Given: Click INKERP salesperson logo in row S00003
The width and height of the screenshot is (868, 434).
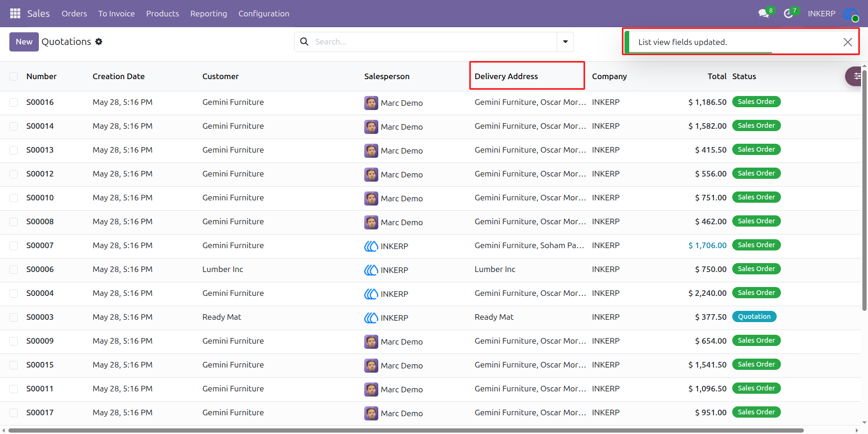Looking at the screenshot, I should [x=371, y=318].
